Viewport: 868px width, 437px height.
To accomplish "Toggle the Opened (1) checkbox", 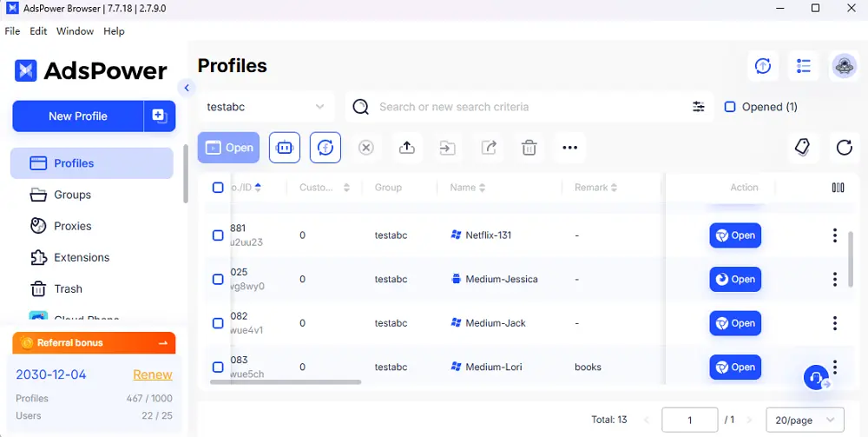I will pyautogui.click(x=730, y=107).
